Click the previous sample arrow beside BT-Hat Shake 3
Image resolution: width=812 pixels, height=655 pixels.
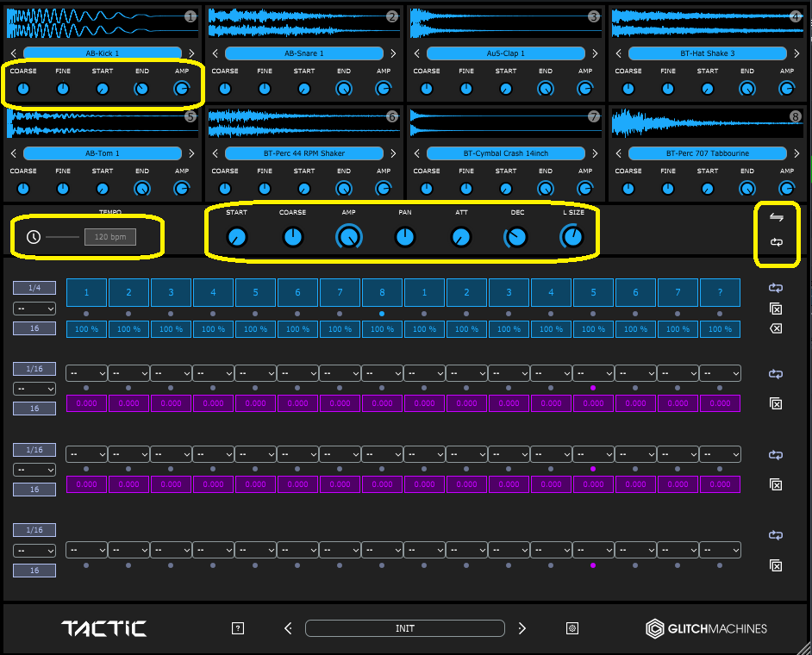point(619,53)
